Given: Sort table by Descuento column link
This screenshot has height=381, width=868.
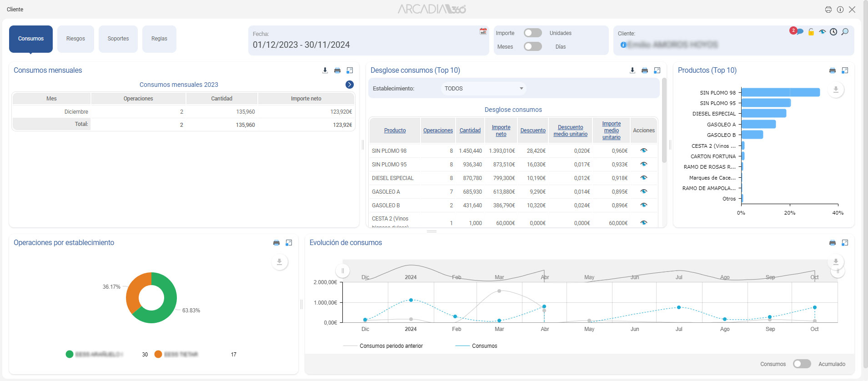Looking at the screenshot, I should coord(532,130).
